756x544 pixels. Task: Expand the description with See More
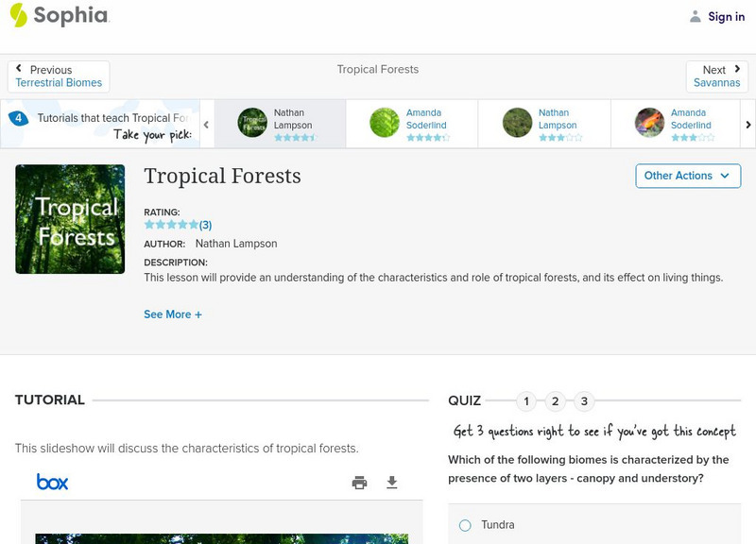click(173, 314)
